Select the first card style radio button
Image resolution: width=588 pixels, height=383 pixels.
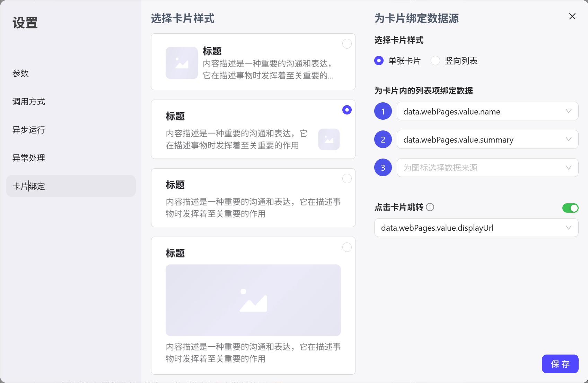[x=347, y=44]
